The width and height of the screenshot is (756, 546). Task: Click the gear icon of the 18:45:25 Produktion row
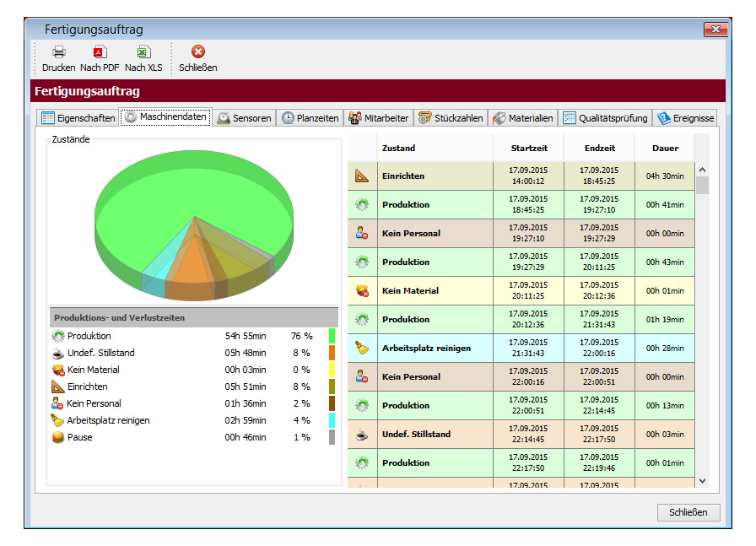click(x=362, y=204)
